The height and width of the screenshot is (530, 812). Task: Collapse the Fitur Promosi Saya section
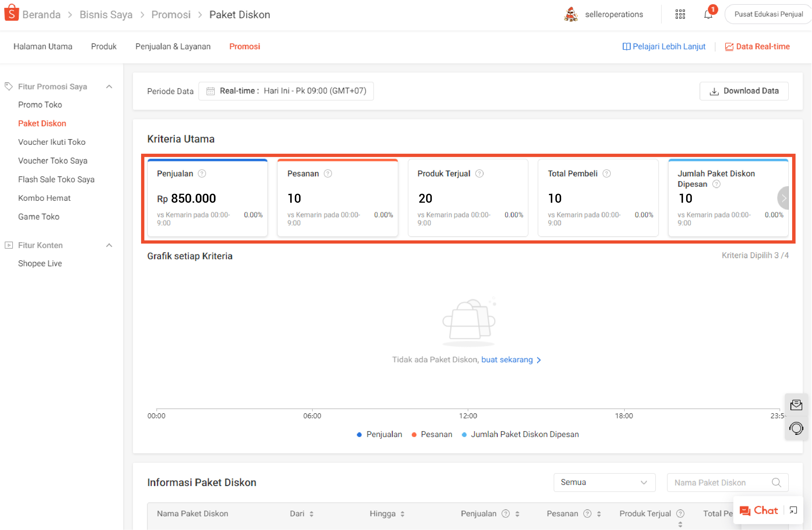tap(109, 87)
